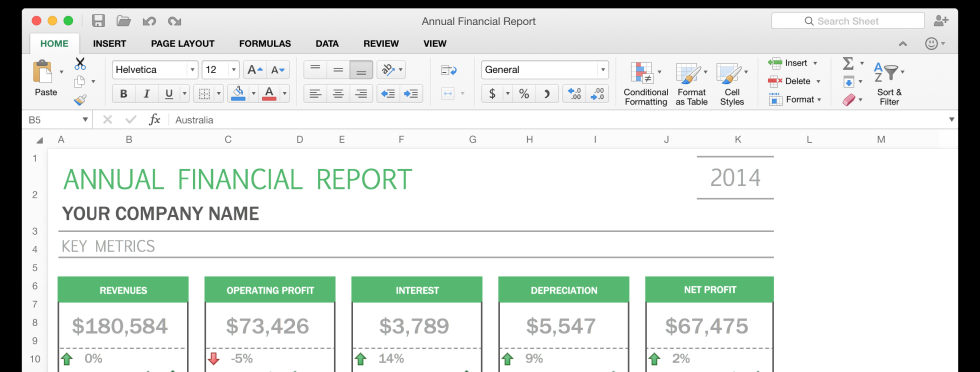Click the Search Sheet field

coord(848,21)
